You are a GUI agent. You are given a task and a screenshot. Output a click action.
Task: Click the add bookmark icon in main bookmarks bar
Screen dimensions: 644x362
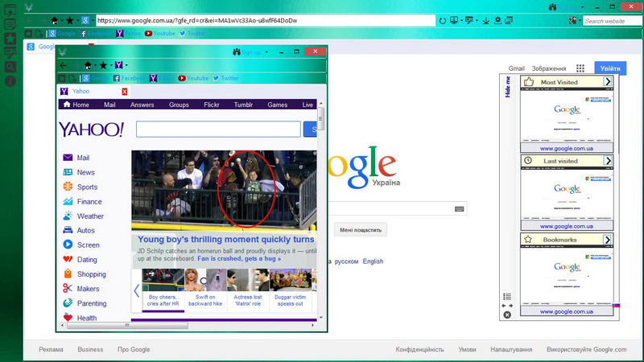(x=28, y=34)
